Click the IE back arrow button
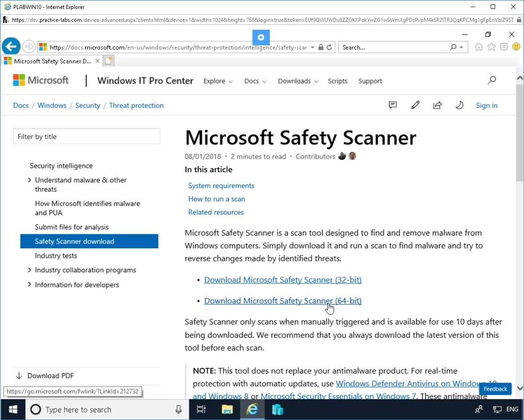The width and height of the screenshot is (524, 420). click(x=11, y=46)
